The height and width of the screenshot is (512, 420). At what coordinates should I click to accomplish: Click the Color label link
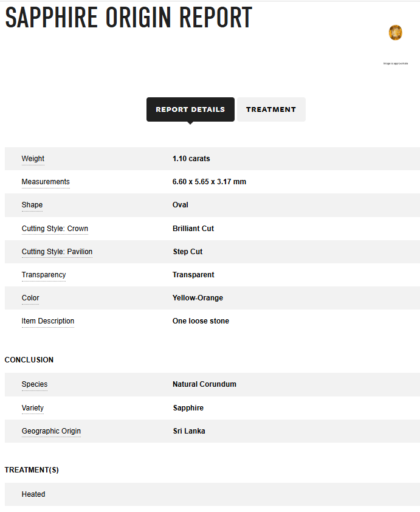tap(30, 298)
